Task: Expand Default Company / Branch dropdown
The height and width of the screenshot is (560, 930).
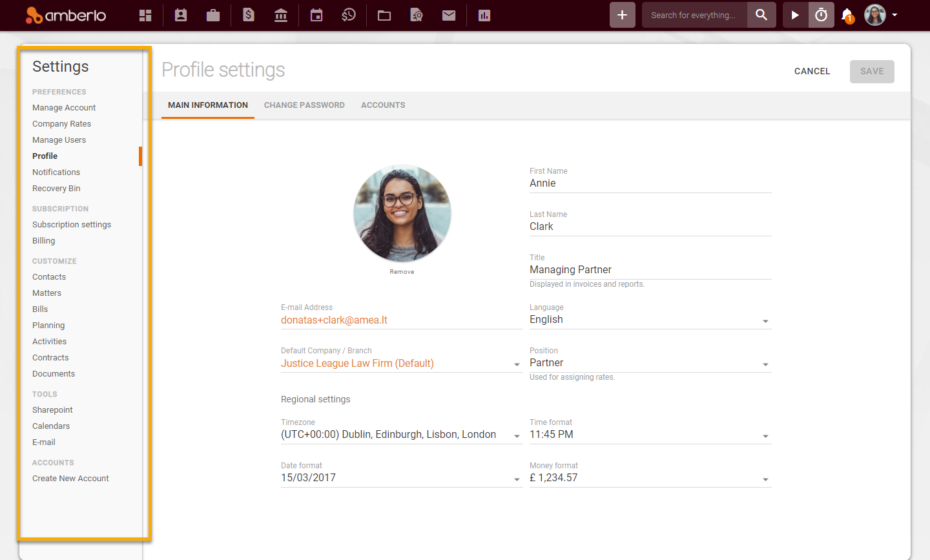Action: tap(402, 364)
